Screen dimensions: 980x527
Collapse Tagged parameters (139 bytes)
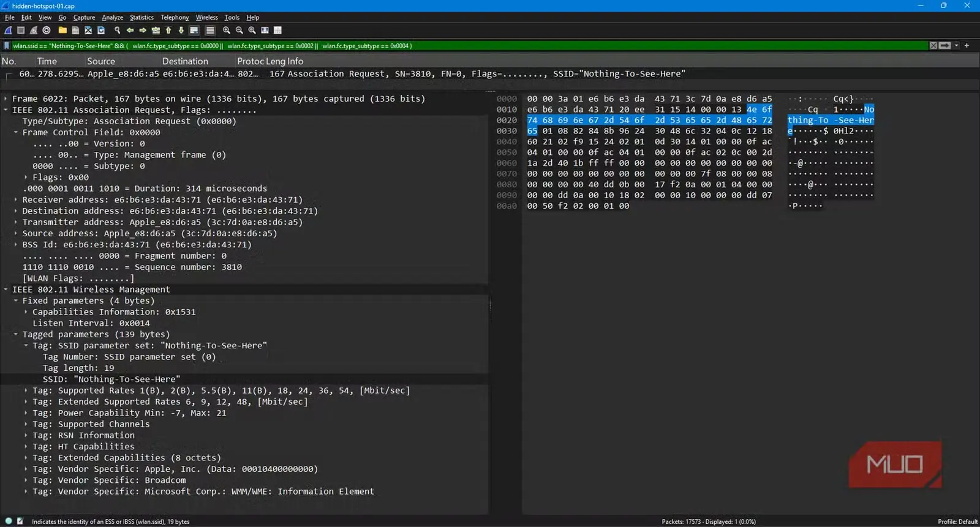16,335
